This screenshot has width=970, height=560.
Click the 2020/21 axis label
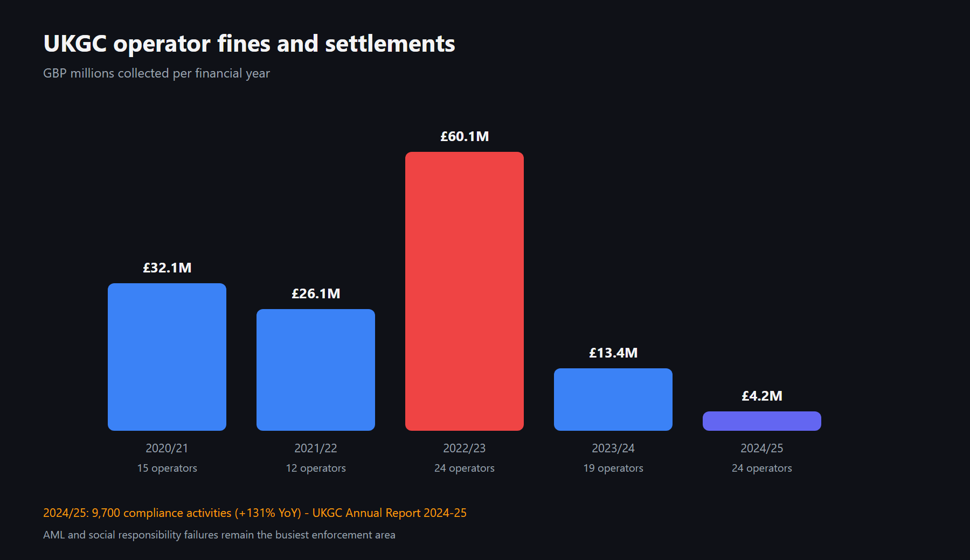pos(167,448)
